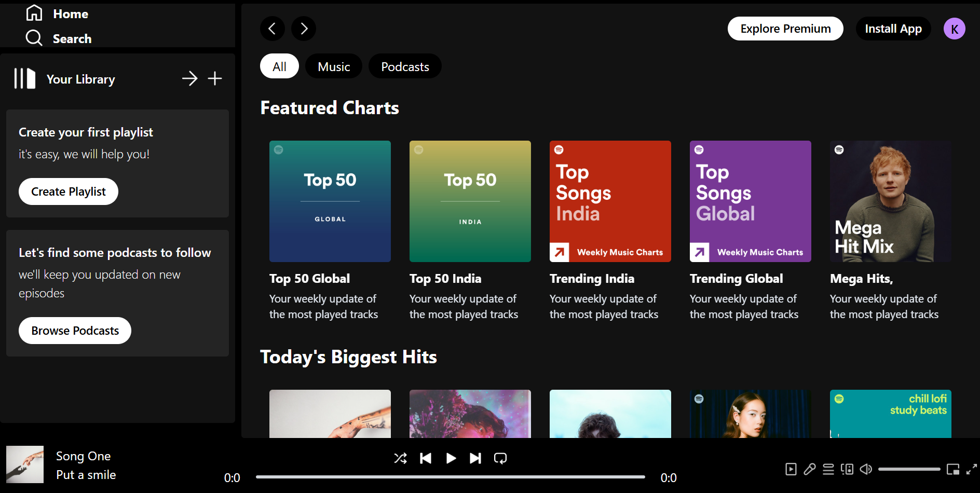Open the Top 50 Global cover
The image size is (980, 493).
tap(330, 201)
